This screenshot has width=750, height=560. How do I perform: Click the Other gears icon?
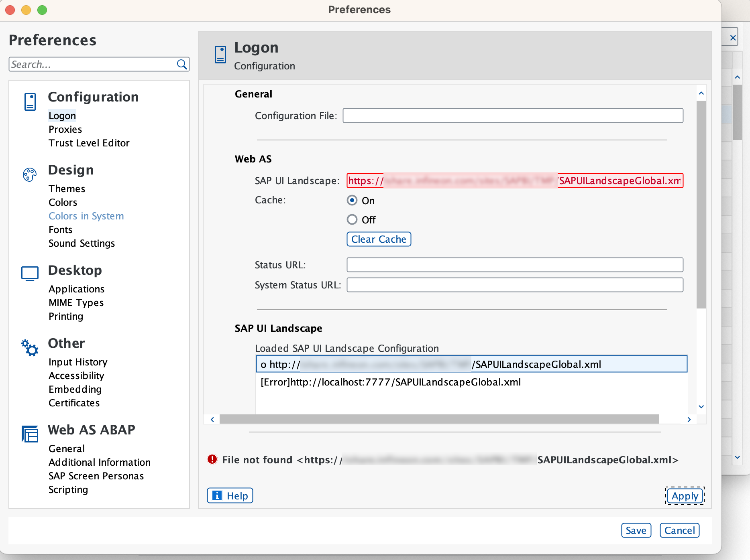coord(30,347)
